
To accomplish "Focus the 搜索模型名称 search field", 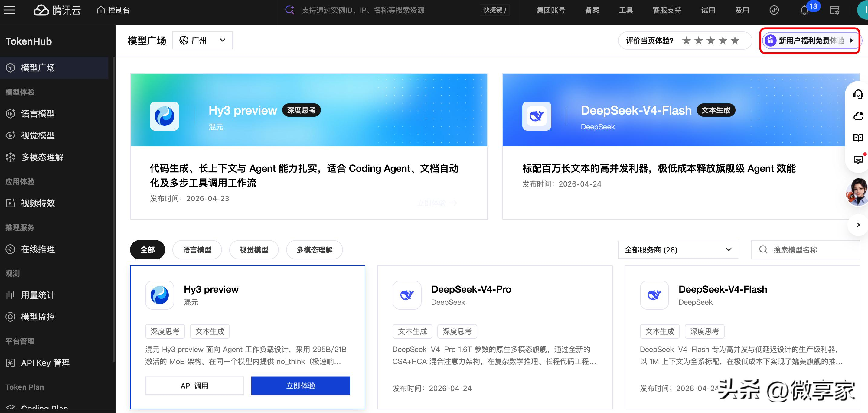I will coord(805,250).
